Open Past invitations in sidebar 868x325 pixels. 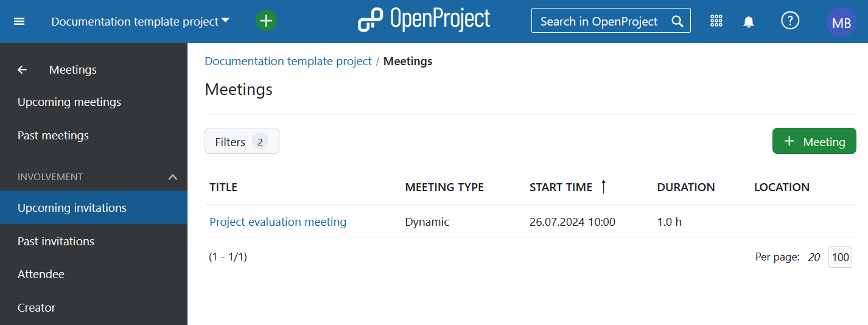(56, 242)
